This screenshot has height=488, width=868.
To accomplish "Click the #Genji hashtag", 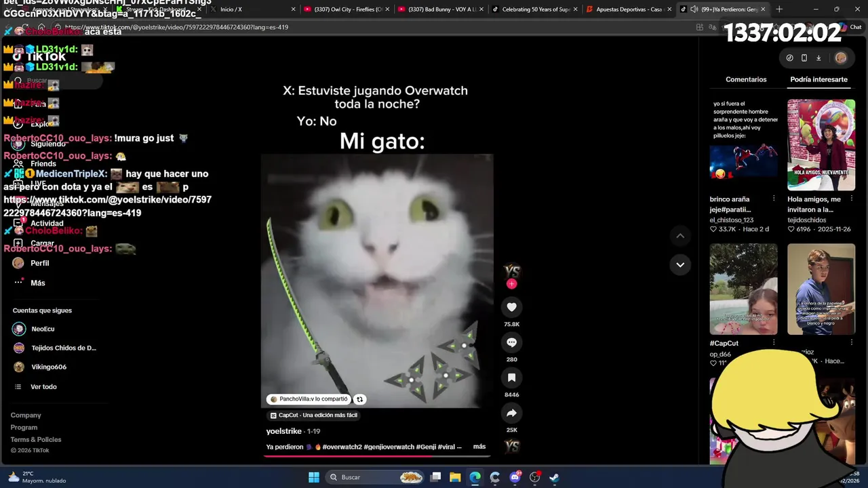I will pos(426,447).
